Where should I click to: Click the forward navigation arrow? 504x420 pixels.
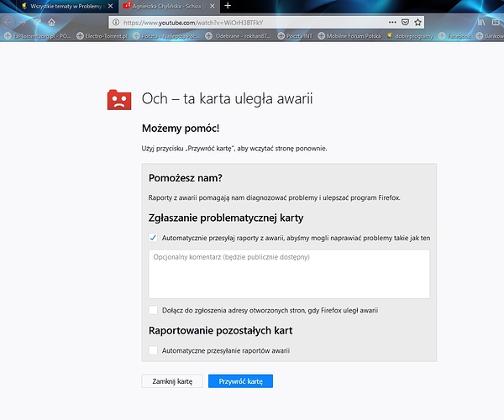(23, 22)
